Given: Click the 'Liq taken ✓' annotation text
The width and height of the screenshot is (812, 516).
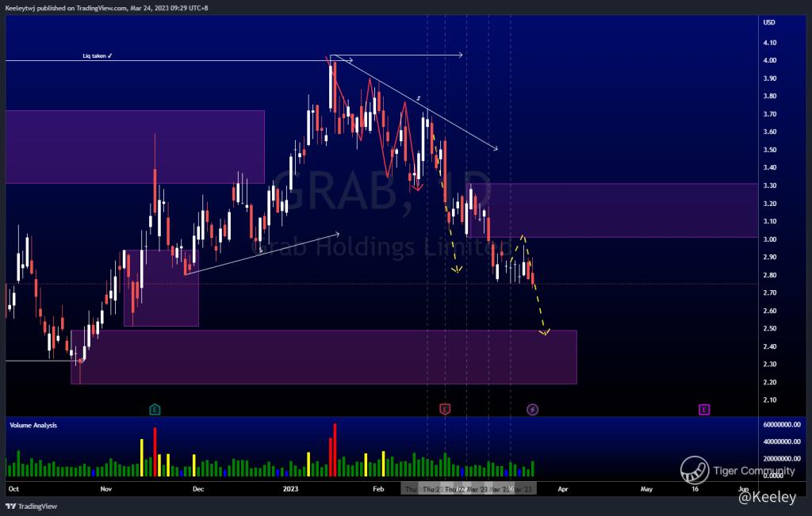Looking at the screenshot, I should point(98,56).
